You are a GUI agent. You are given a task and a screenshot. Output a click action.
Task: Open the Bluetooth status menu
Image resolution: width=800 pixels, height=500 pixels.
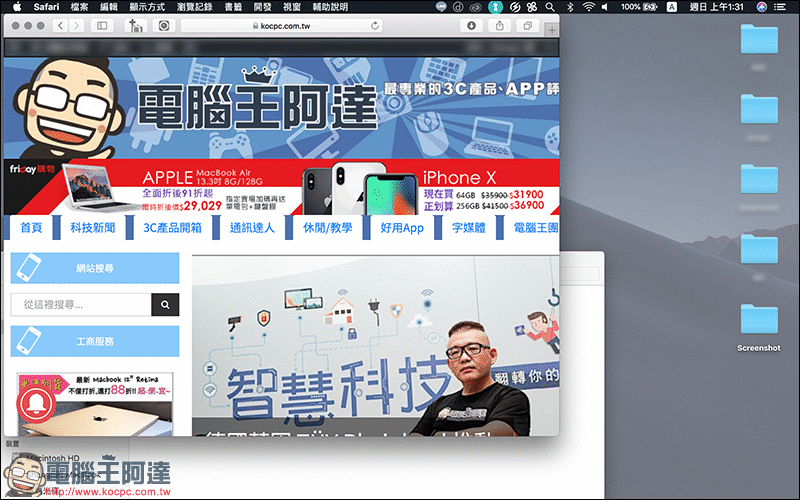click(570, 7)
